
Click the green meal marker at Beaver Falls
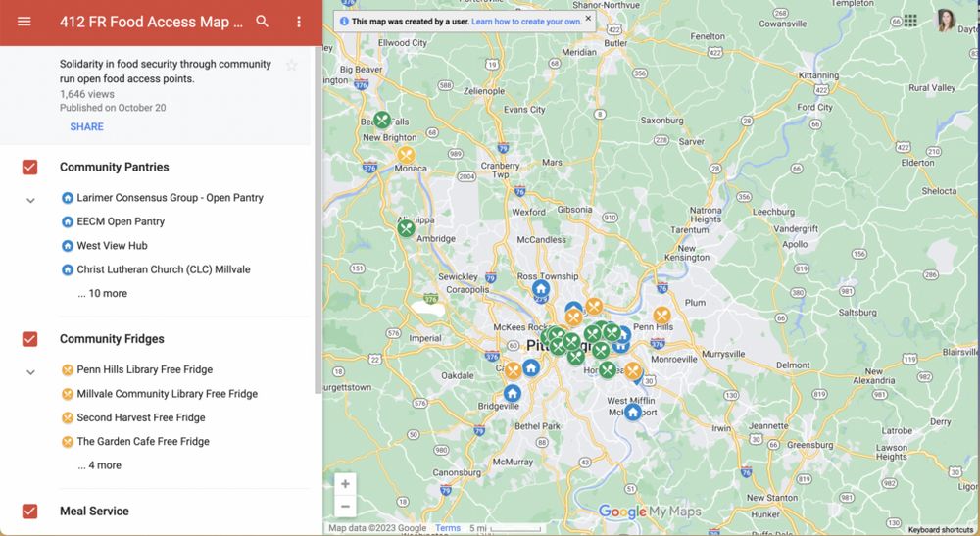pyautogui.click(x=382, y=120)
